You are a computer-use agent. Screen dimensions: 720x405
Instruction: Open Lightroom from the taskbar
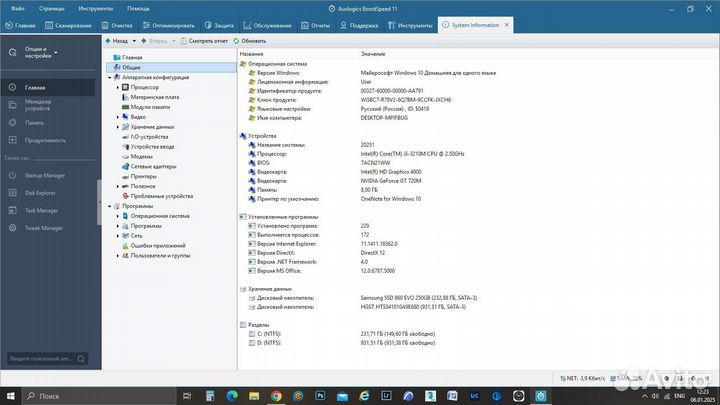pos(386,396)
